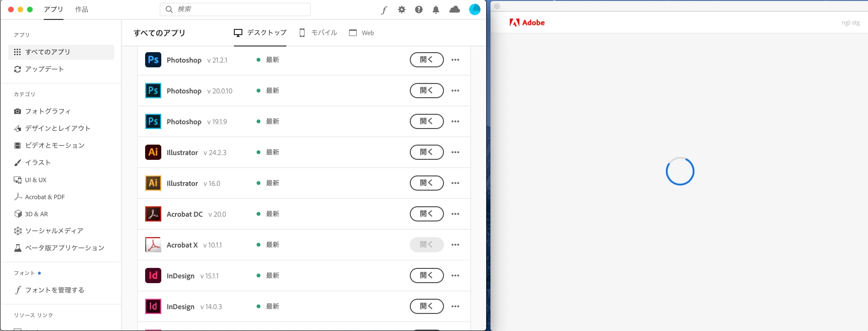This screenshot has height=331, width=868.
Task: Expand more options for Acrobat X
Action: coord(455,245)
